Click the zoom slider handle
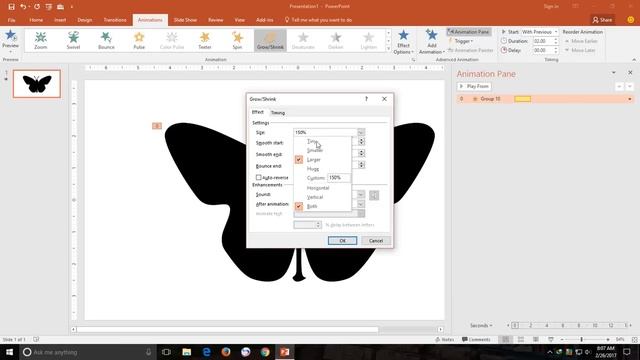This screenshot has width=640, height=360. 581,339
